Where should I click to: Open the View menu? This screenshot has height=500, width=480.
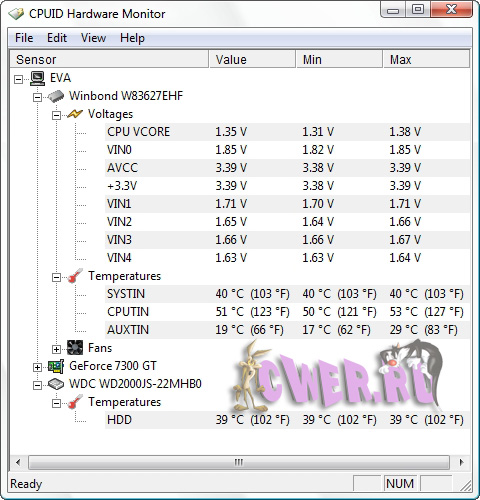(93, 38)
